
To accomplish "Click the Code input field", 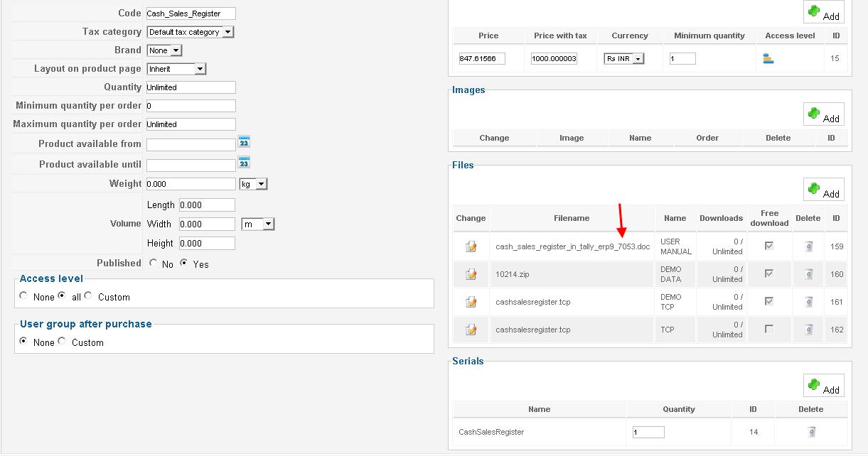I will coord(191,13).
